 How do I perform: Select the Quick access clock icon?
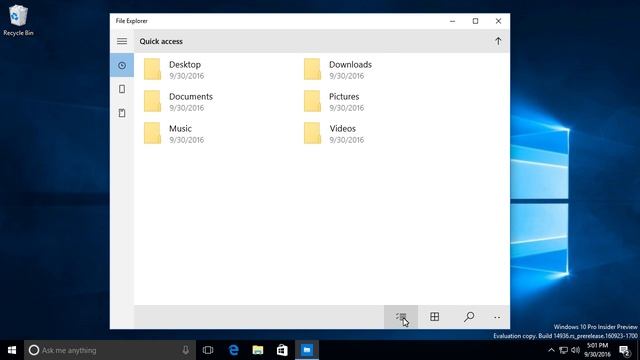click(122, 65)
